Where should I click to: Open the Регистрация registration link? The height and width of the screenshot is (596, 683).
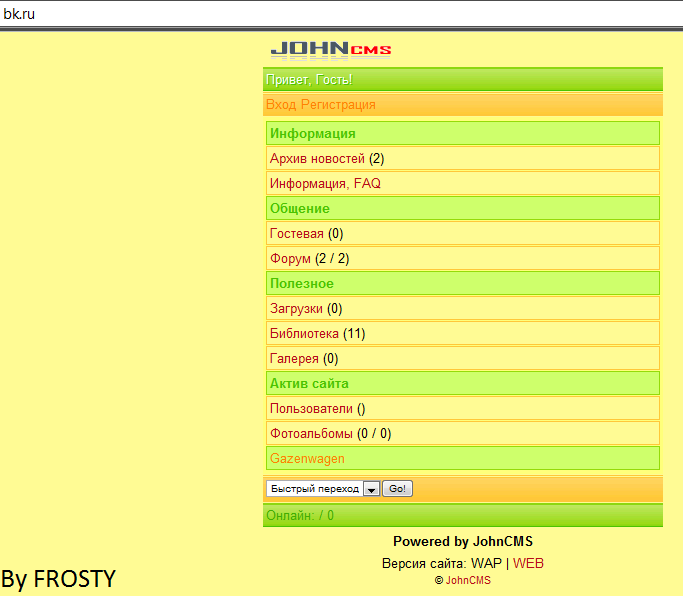point(338,105)
